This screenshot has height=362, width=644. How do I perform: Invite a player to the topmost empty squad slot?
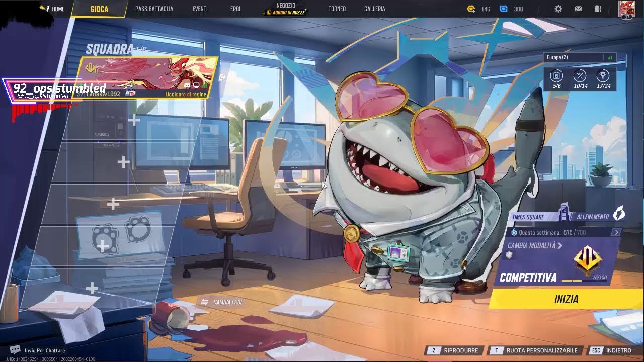(x=134, y=120)
